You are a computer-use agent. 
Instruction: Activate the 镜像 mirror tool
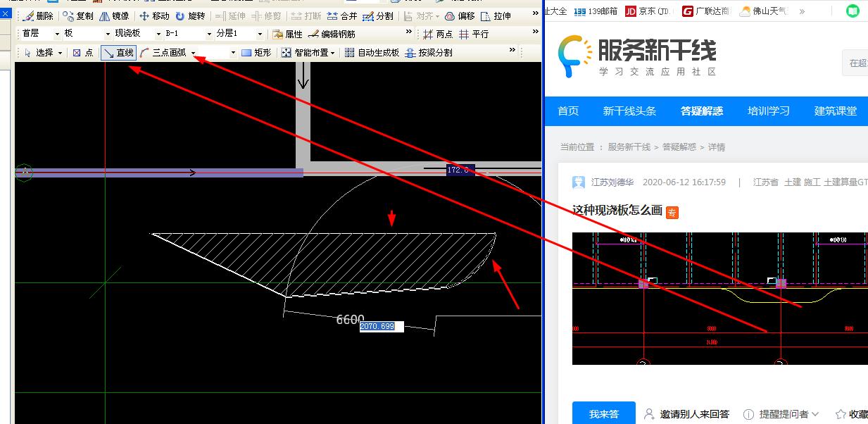pyautogui.click(x=114, y=16)
